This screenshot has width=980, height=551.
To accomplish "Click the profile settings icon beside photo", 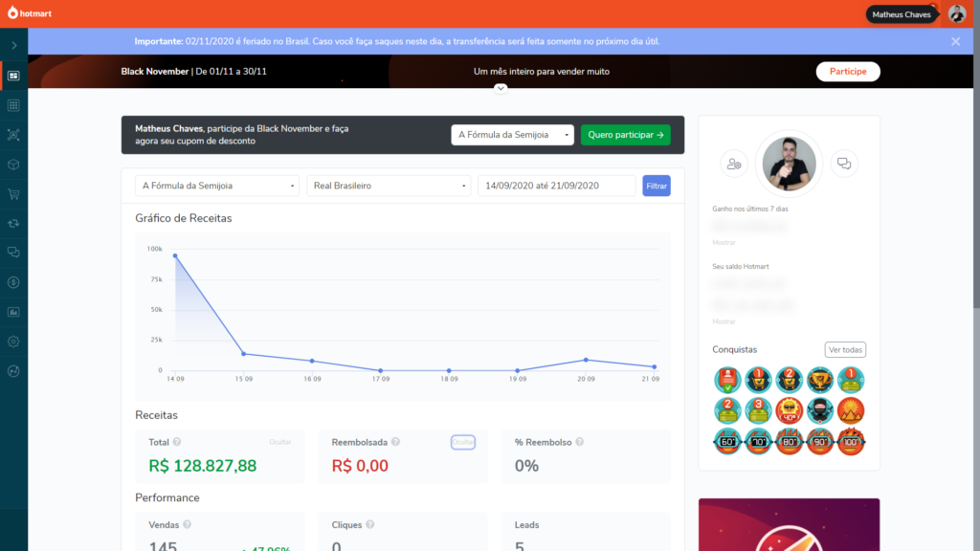I will click(x=734, y=164).
